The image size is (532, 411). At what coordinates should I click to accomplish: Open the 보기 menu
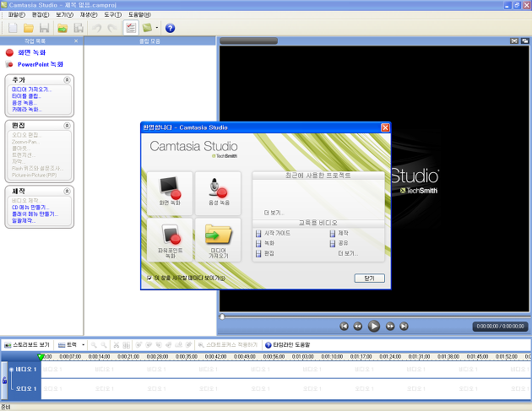pos(64,14)
